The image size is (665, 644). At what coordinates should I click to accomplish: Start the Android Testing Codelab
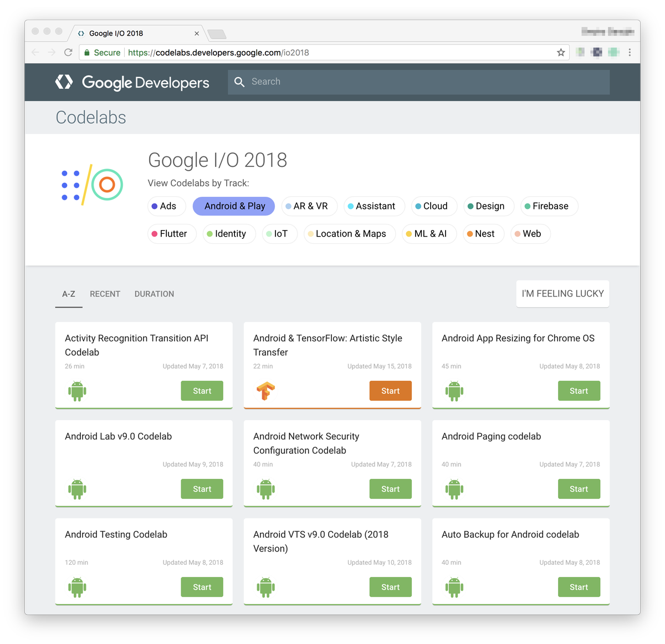202,587
